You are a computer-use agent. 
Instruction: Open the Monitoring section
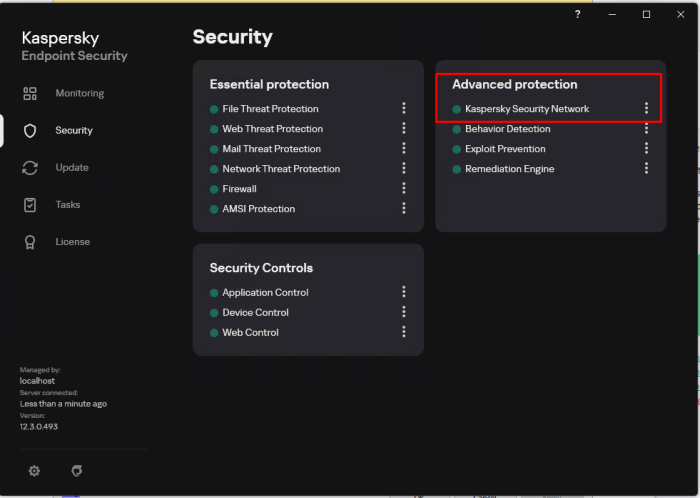tap(79, 93)
